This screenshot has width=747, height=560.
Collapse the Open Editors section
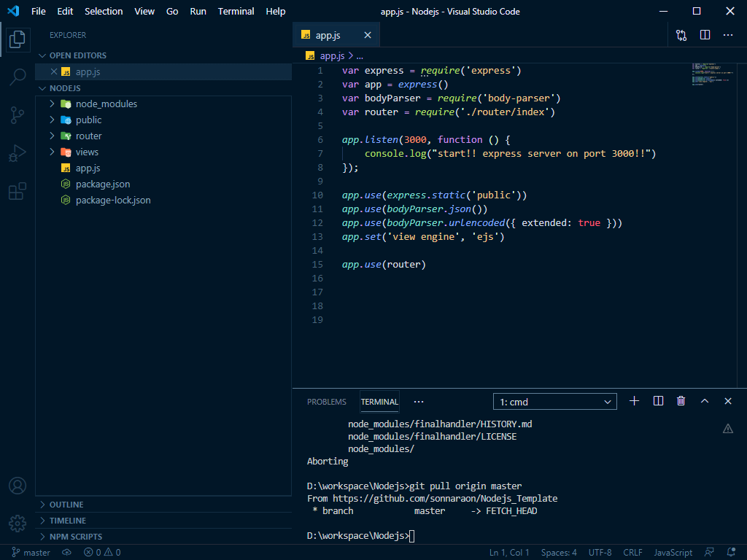(164, 55)
